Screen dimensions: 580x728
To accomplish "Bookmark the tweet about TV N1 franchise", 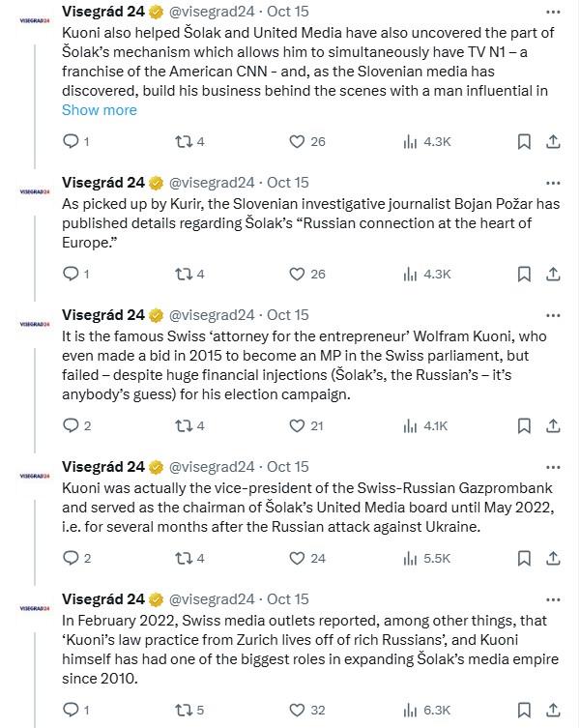I will pyautogui.click(x=523, y=141).
